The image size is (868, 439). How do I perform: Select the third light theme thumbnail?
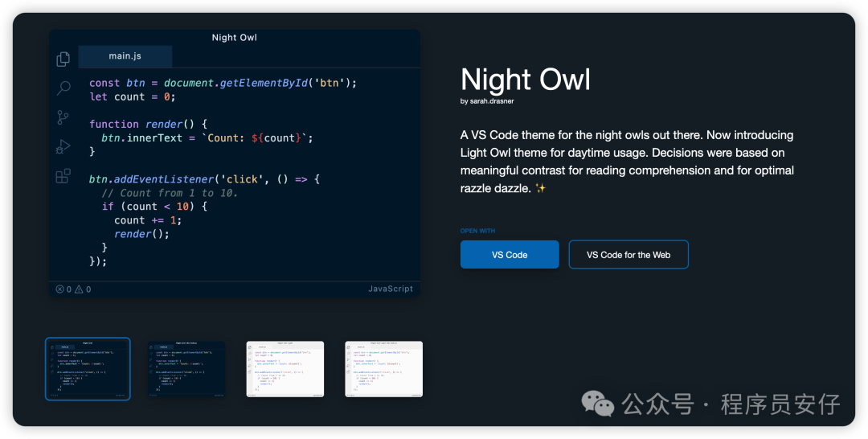coord(285,369)
